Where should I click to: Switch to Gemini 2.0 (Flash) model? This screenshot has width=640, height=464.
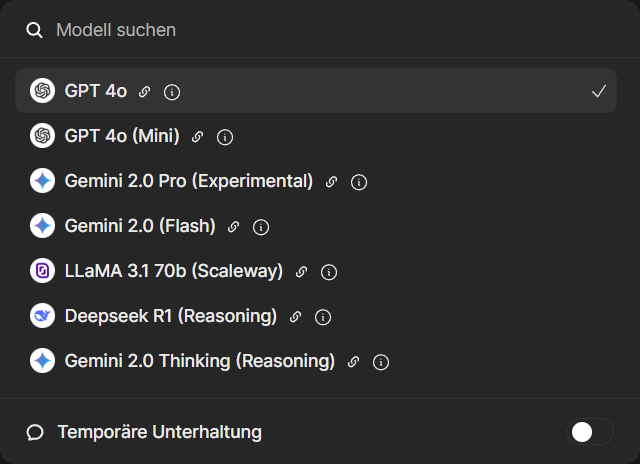pyautogui.click(x=140, y=226)
